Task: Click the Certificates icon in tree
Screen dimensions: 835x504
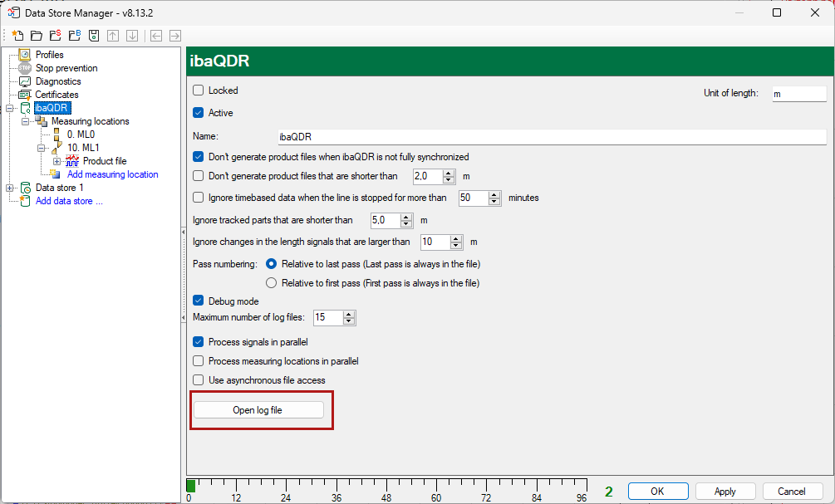Action: 25,95
